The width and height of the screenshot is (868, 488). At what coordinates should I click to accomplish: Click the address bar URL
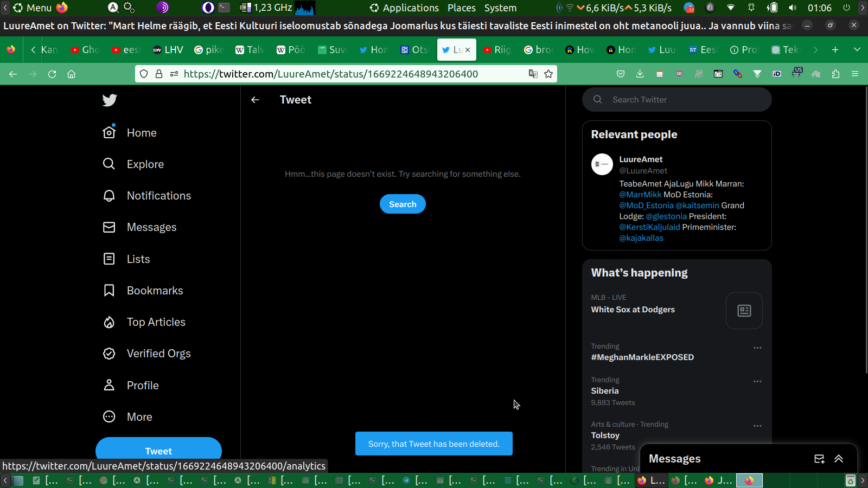[x=330, y=74]
